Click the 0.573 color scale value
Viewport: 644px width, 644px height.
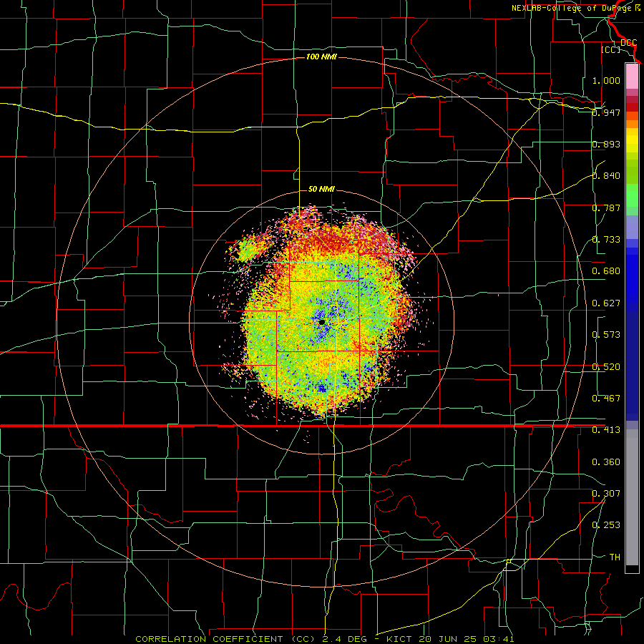pyautogui.click(x=606, y=335)
